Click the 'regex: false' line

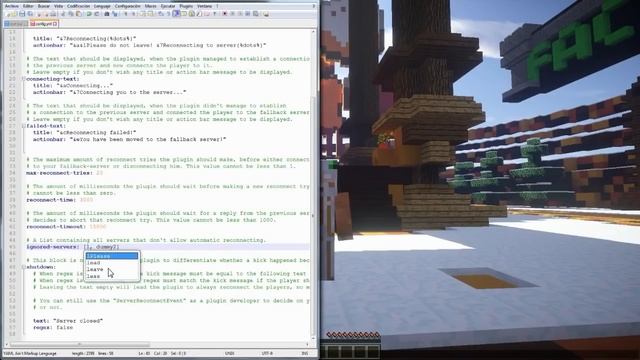click(53, 327)
